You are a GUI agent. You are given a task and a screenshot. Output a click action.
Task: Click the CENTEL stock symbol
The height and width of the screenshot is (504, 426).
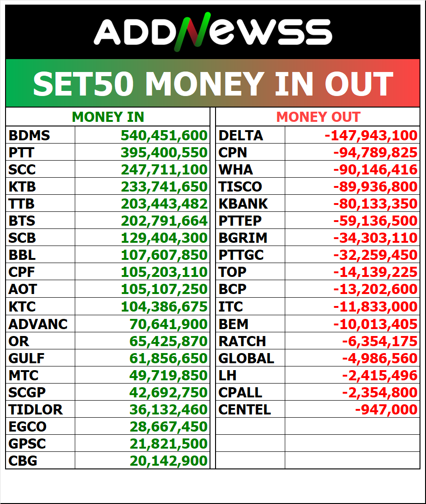245,409
